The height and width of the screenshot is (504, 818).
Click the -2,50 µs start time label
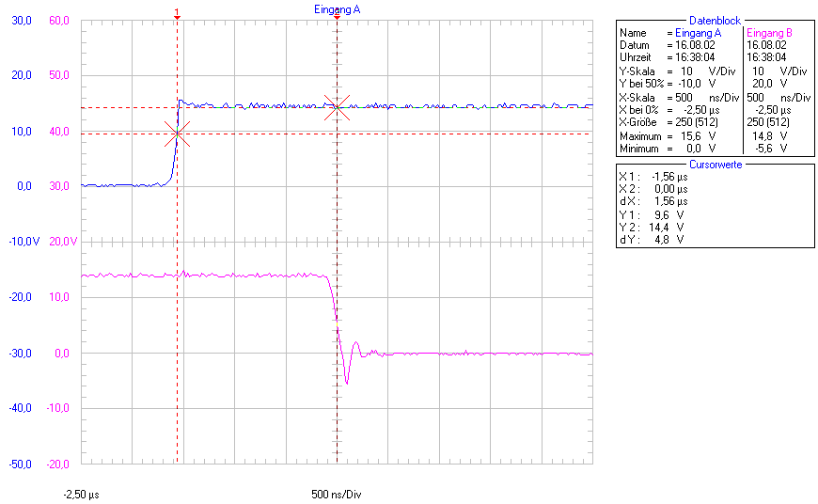(82, 494)
